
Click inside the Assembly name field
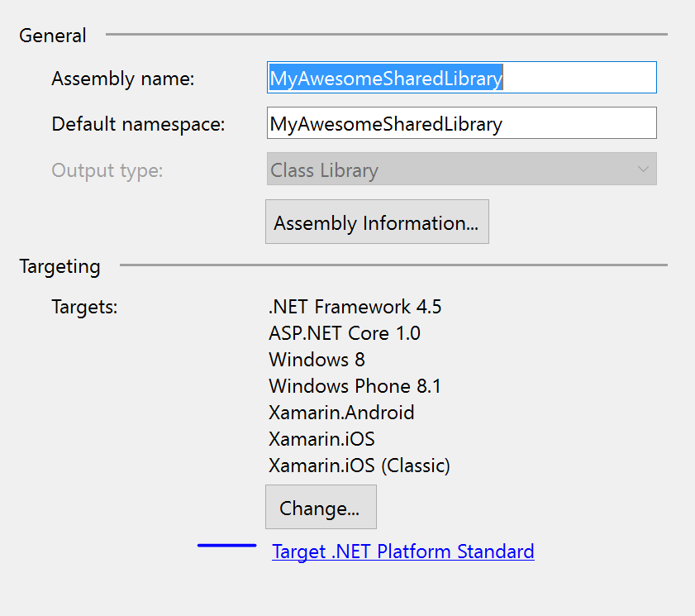460,77
